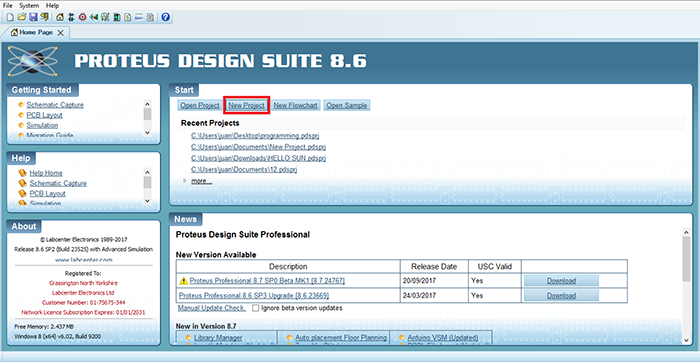Click the bullet icon beside Library Manager
The image size is (700, 362).
coord(188,337)
